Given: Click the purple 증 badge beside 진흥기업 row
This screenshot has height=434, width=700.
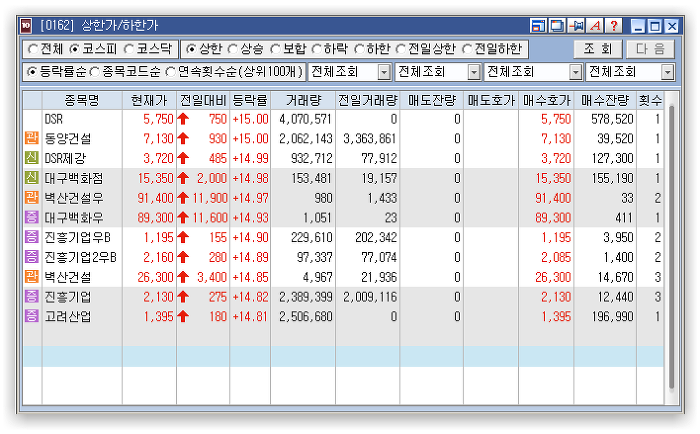Looking at the screenshot, I should click(32, 296).
